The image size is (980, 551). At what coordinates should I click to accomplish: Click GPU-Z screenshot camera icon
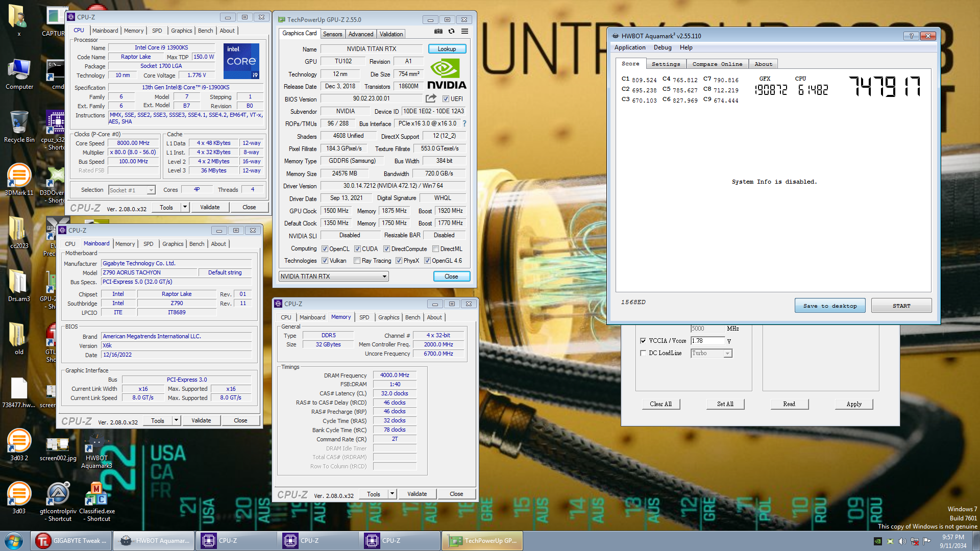coord(438,32)
